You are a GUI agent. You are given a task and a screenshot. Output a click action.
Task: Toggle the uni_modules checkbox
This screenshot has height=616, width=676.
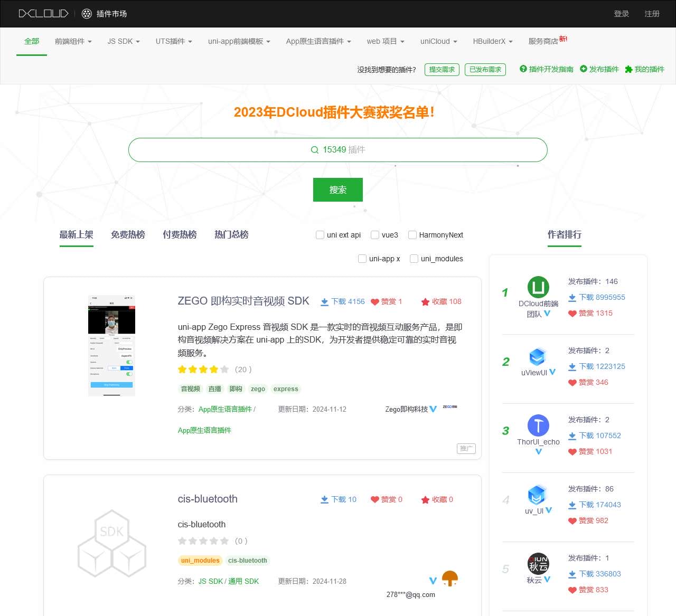point(414,259)
